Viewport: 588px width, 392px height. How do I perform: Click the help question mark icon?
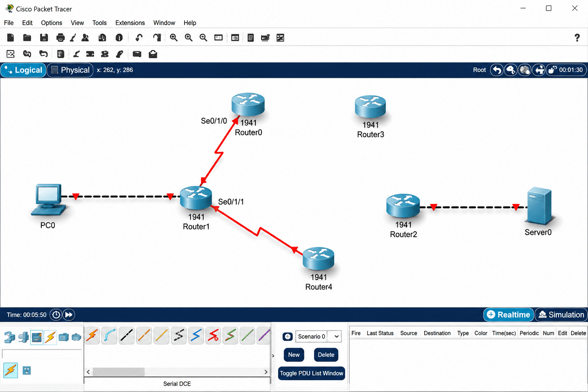577,38
